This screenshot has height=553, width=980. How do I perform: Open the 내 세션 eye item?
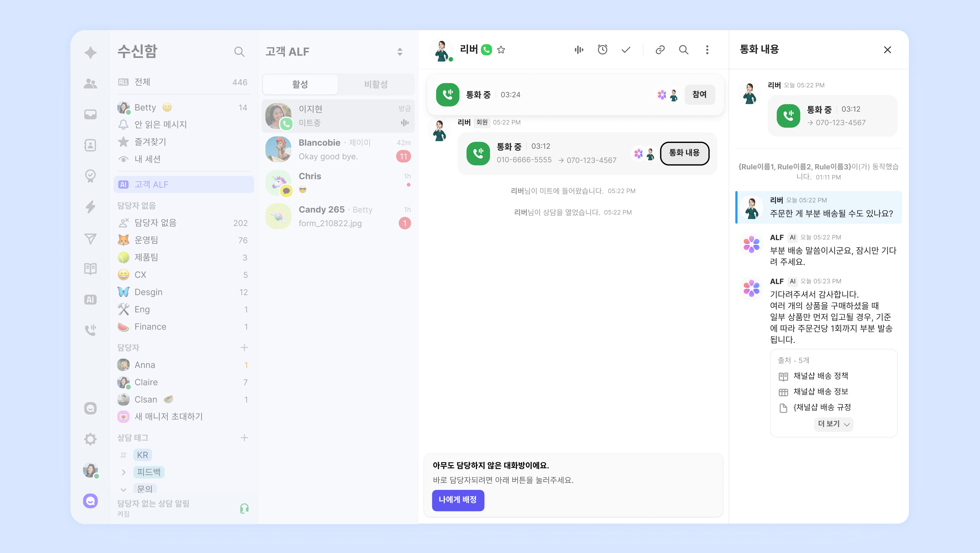pos(147,159)
